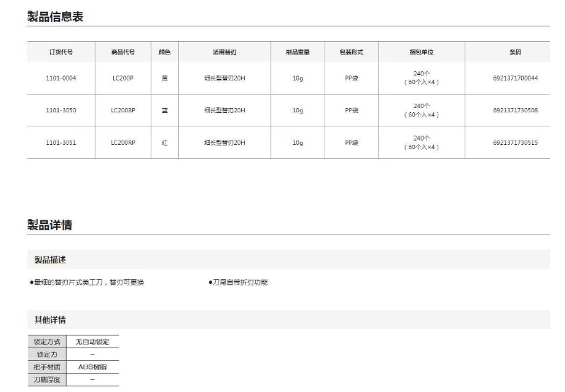Click the 製品信息表 section heading
565x392 pixels.
[x=55, y=17]
